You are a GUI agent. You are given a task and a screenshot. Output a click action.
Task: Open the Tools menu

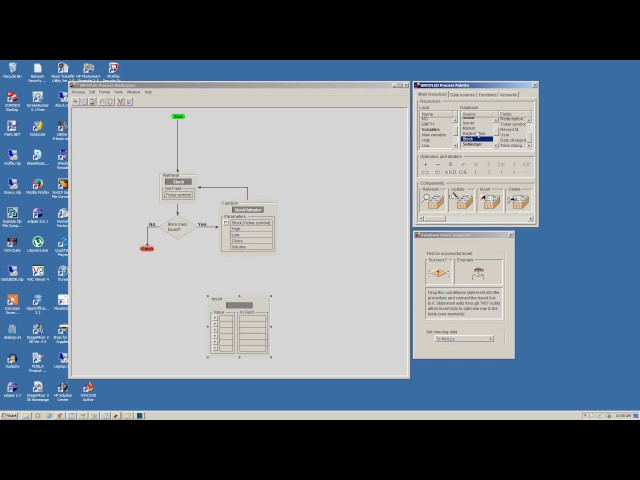pyautogui.click(x=118, y=92)
